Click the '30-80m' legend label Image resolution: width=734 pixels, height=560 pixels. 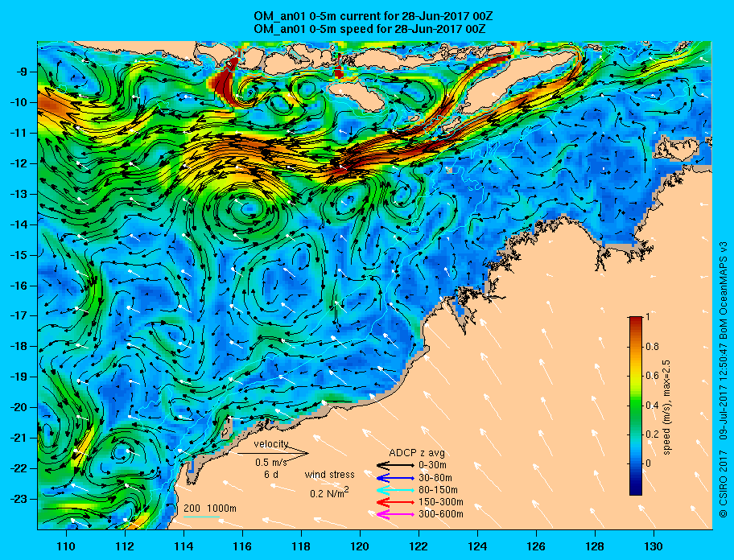click(x=435, y=478)
